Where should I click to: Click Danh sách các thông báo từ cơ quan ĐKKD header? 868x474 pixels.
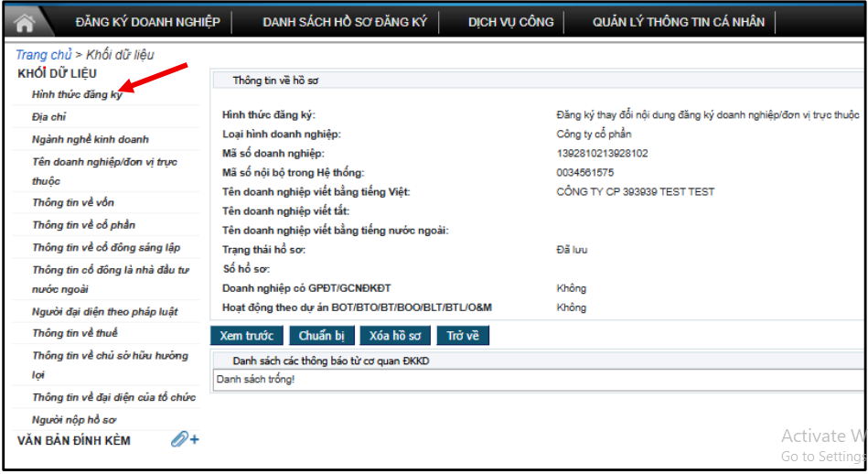click(331, 361)
